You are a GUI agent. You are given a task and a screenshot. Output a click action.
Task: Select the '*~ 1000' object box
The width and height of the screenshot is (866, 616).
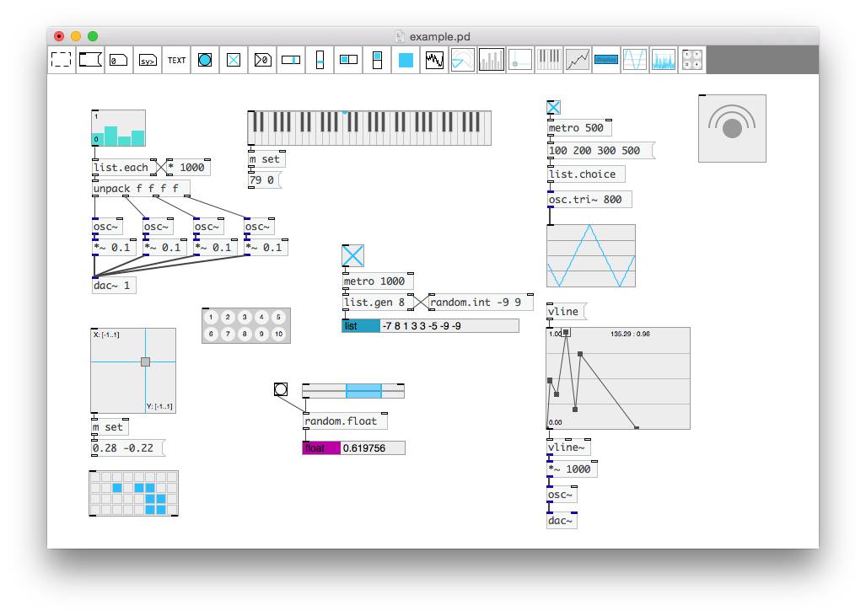(572, 469)
